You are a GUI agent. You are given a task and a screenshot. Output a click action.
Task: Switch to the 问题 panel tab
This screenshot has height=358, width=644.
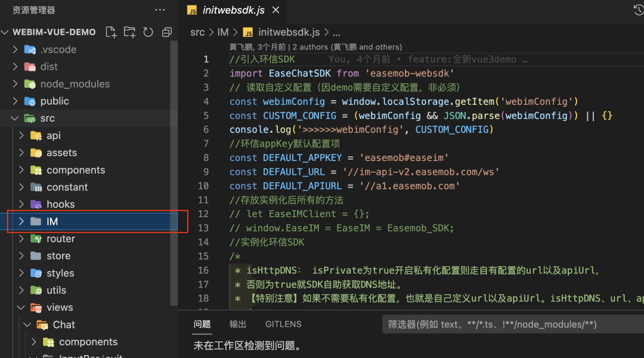pos(202,325)
